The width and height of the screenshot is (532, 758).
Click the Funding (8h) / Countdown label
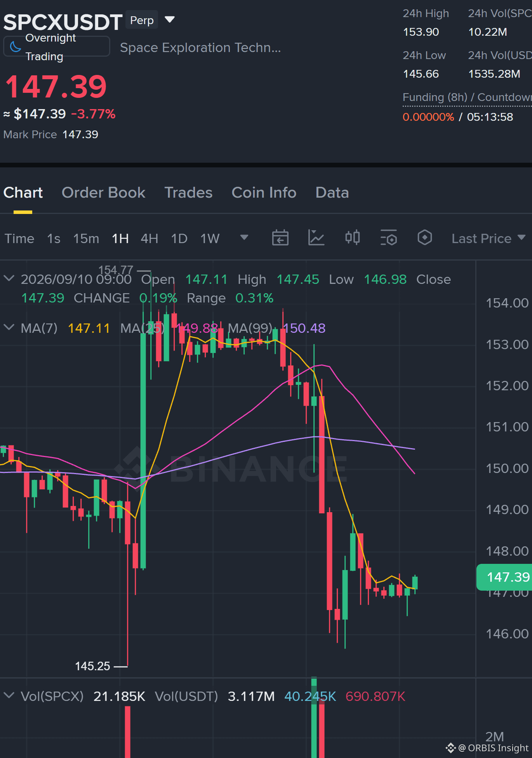pyautogui.click(x=467, y=97)
